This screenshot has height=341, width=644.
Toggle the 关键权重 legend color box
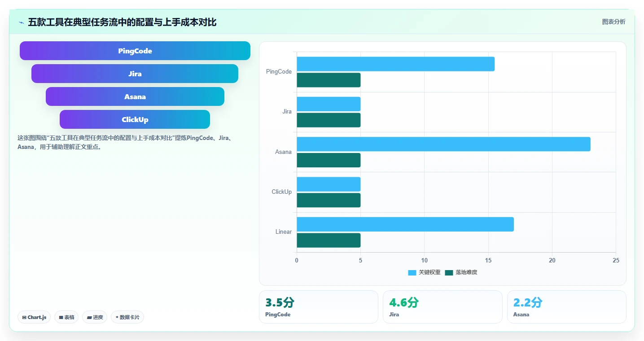(x=412, y=272)
